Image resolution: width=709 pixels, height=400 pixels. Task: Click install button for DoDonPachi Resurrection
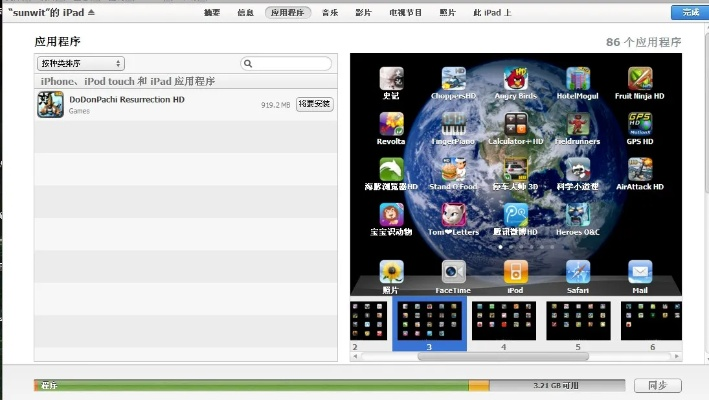[315, 104]
